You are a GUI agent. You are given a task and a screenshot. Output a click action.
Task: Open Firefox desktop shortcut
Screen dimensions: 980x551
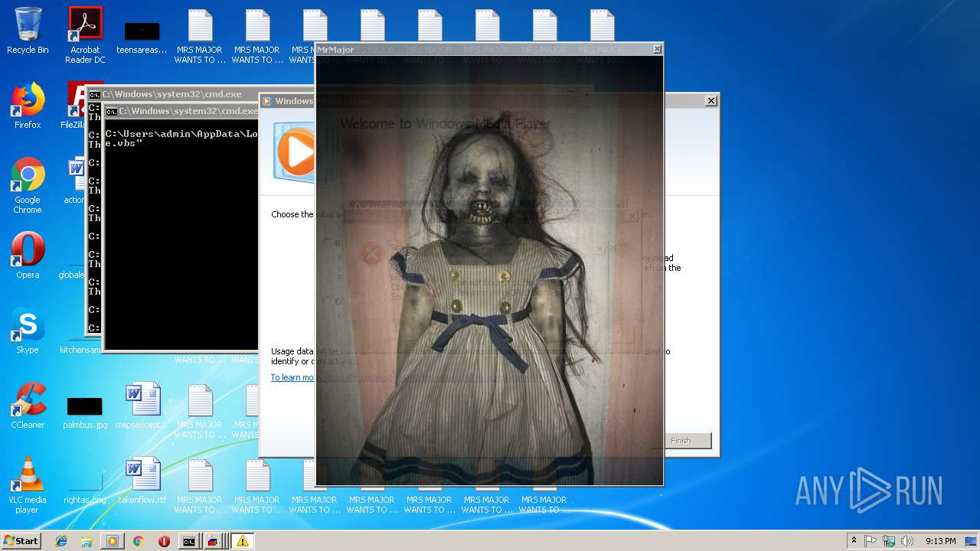tap(28, 106)
